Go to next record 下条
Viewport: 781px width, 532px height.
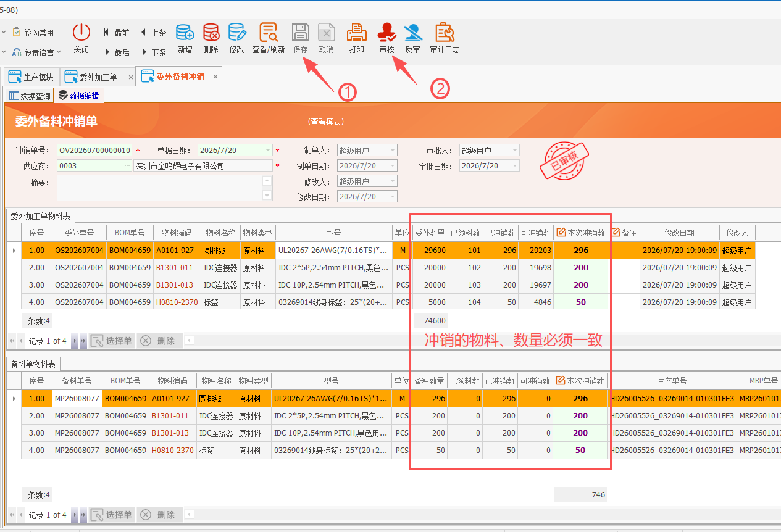(x=154, y=52)
